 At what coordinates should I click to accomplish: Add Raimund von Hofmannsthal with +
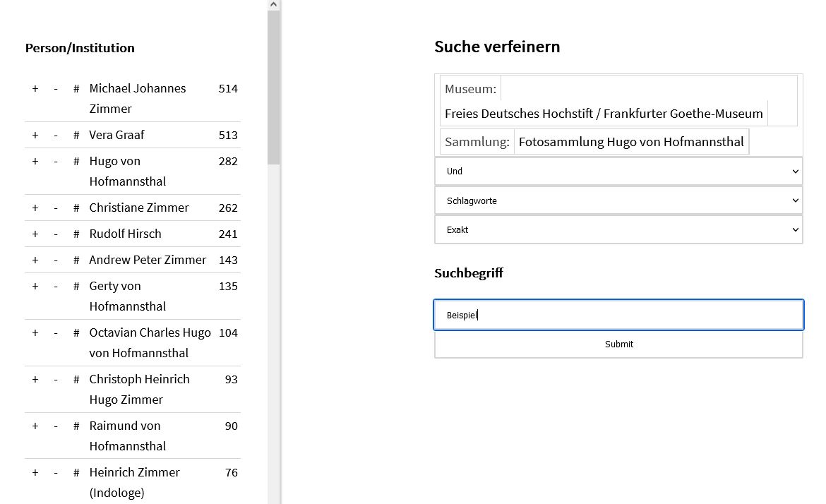pos(35,426)
